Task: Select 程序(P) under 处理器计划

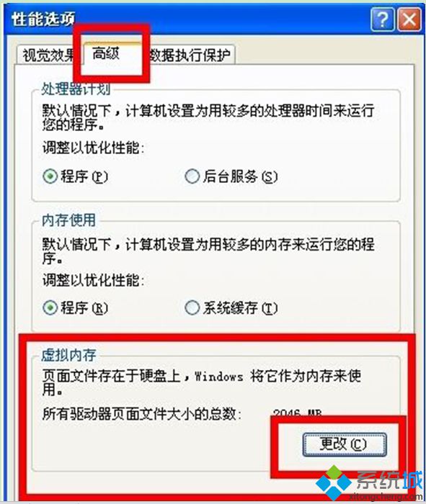Action: [x=75, y=176]
